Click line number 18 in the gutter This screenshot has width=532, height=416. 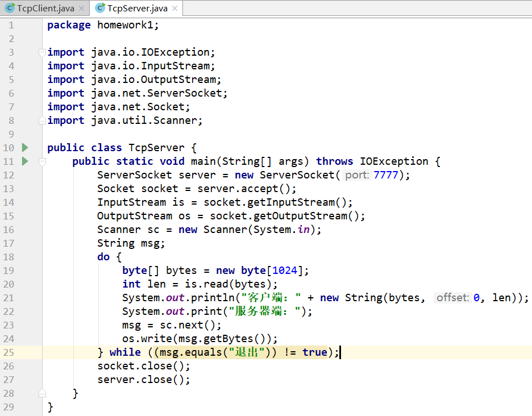click(9, 257)
